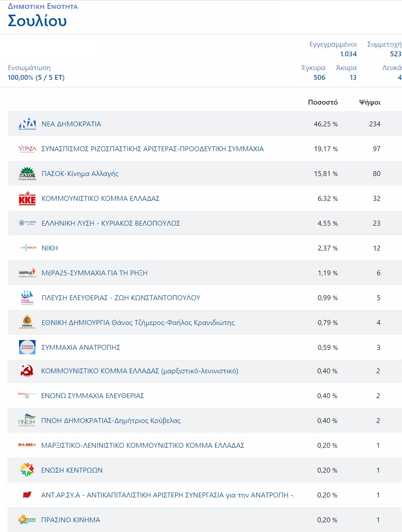Click the 23 votes cell
Viewport: 402px width, 532px height.
(377, 223)
